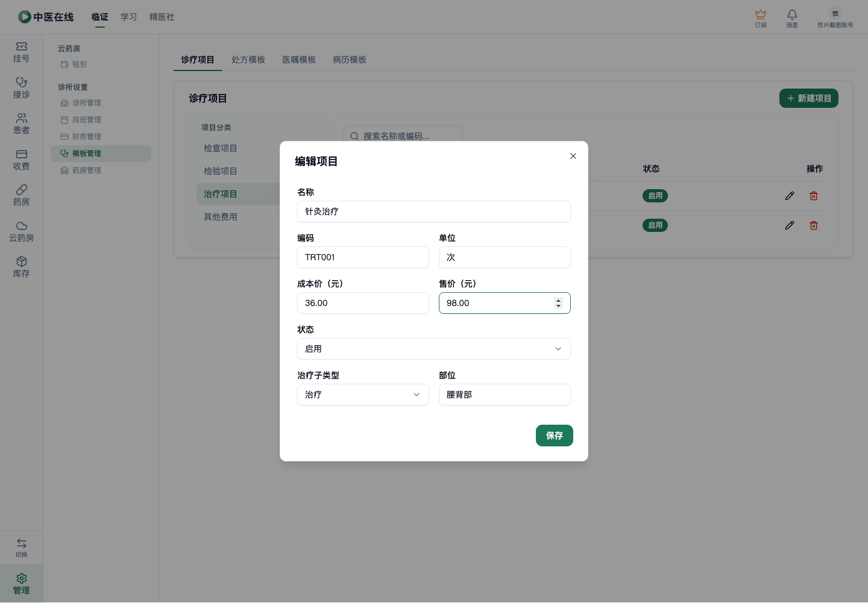Click the 搜索名称或编码 search box
The image size is (868, 603).
click(x=403, y=136)
